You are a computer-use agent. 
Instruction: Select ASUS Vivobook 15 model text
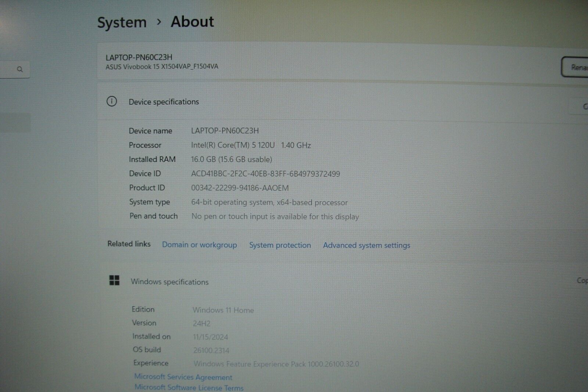(x=162, y=67)
